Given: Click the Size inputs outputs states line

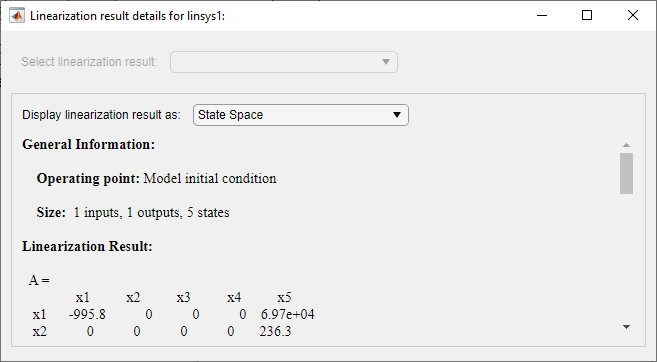Looking at the screenshot, I should point(133,212).
